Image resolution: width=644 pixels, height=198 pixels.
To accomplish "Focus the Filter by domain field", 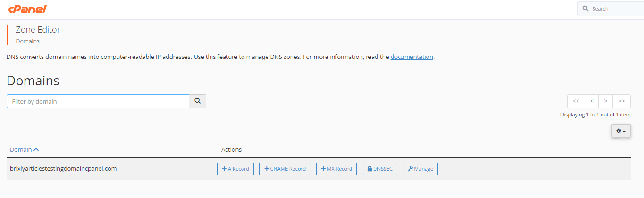I will point(98,101).
